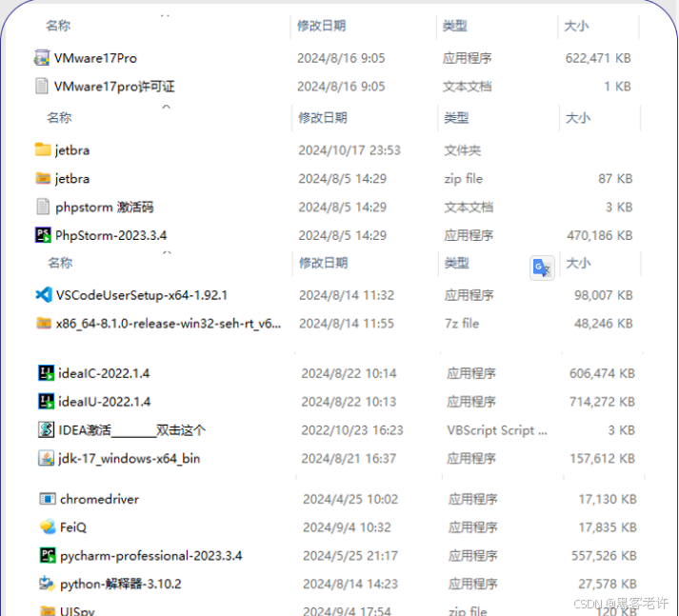Image resolution: width=679 pixels, height=616 pixels.
Task: Click the 2024/4/25 10:02 date cell
Action: click(350, 499)
